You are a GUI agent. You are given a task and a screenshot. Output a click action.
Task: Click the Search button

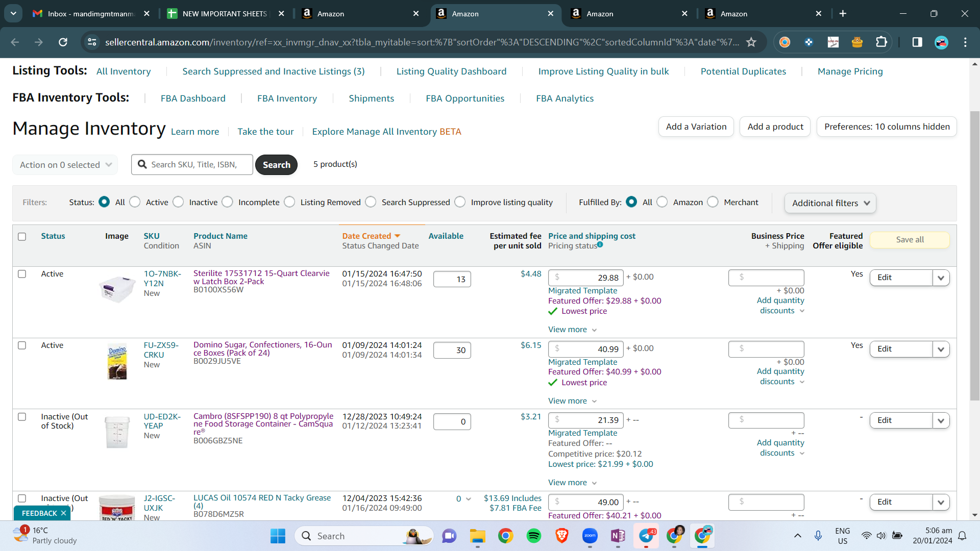277,165
